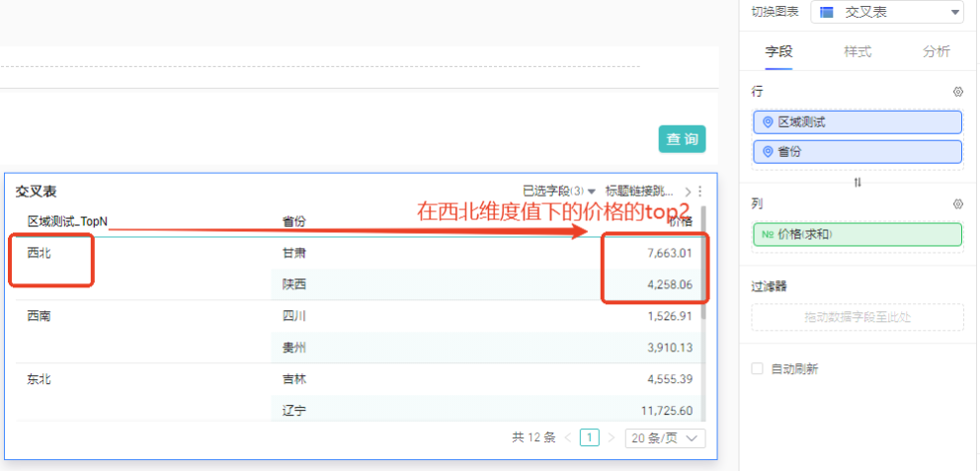The image size is (980, 471).
Task: Open the 已选字段(3) dropdown
Action: (559, 191)
